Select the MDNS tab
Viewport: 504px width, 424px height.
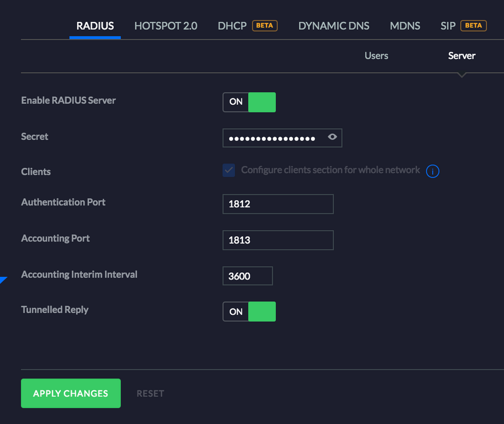pos(405,26)
